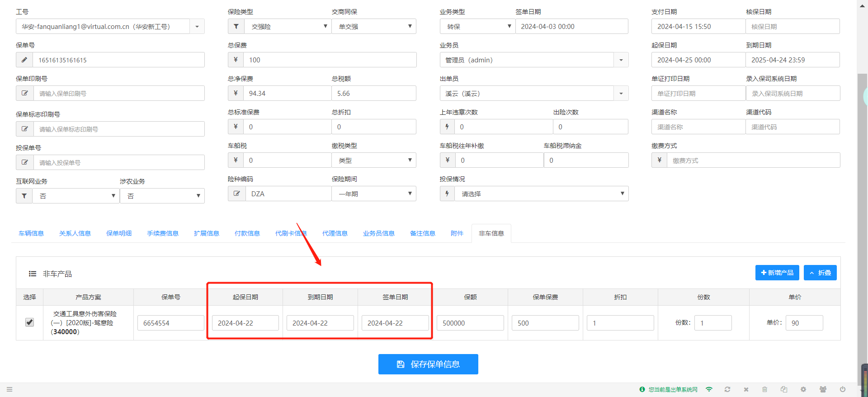Viewport: 868px width, 397px height.
Task: Uncheck the 交通工具意外伤害保险 product checkbox
Action: coord(30,322)
